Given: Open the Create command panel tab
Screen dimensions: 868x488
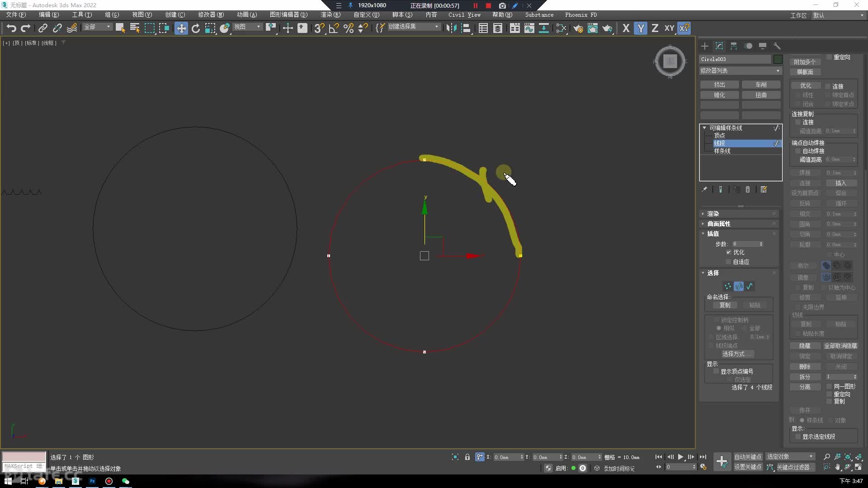Looking at the screenshot, I should 705,46.
